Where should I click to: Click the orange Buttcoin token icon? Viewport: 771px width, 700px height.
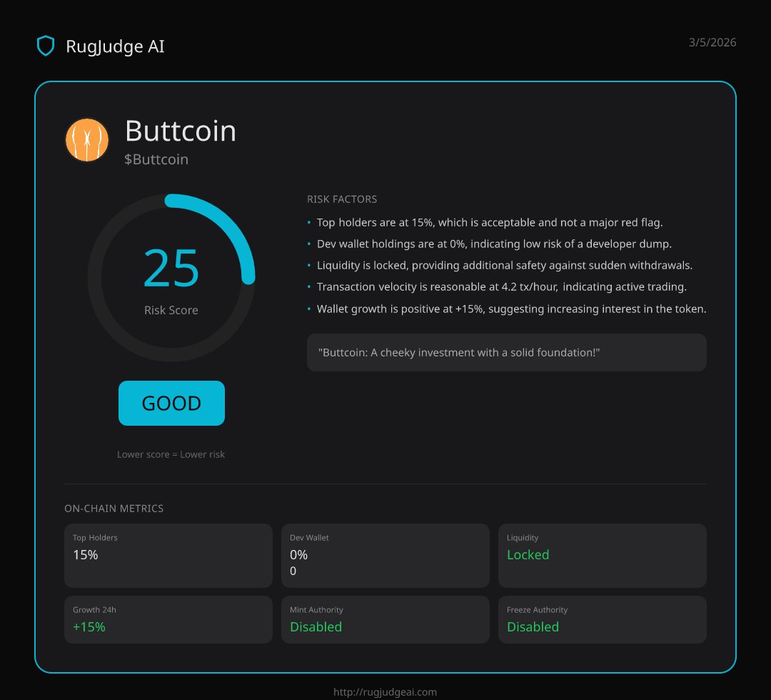87,140
